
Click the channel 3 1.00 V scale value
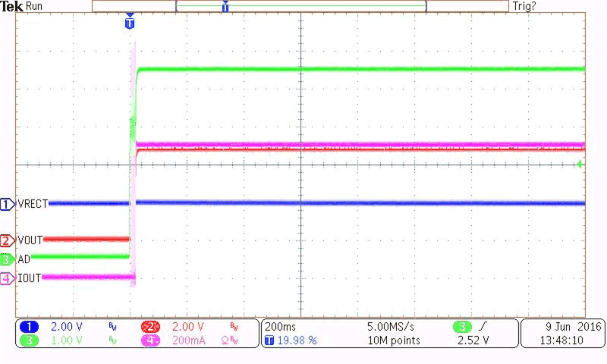pyautogui.click(x=67, y=340)
